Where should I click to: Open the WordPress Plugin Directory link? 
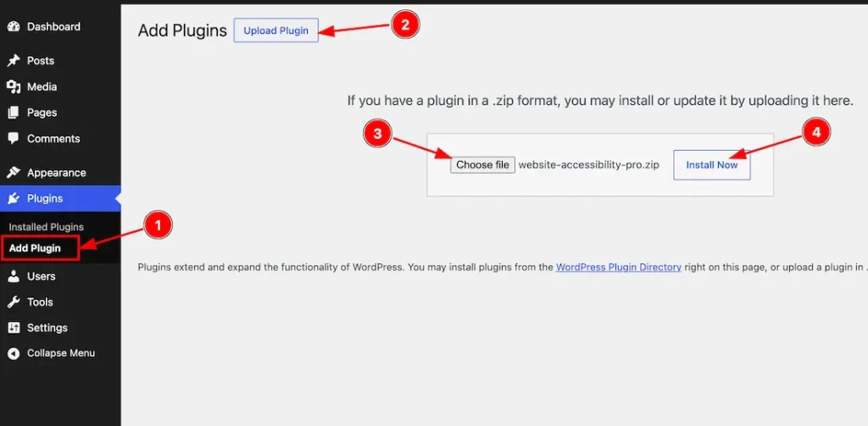point(618,268)
